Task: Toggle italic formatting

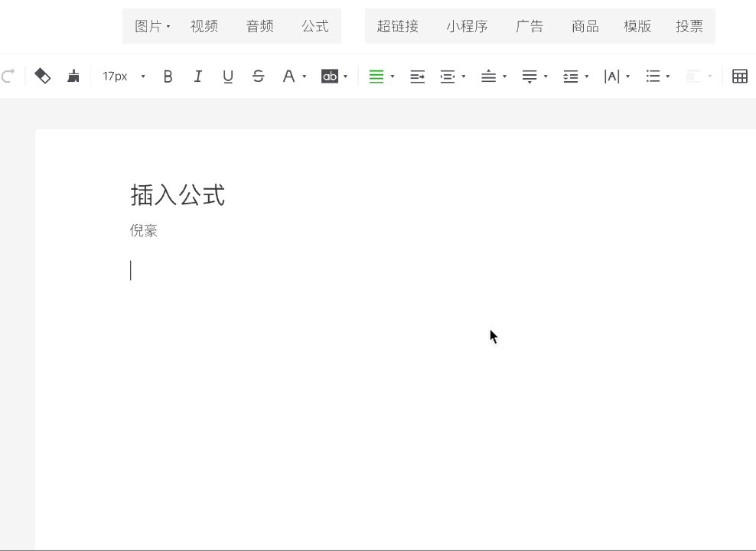Action: (197, 76)
